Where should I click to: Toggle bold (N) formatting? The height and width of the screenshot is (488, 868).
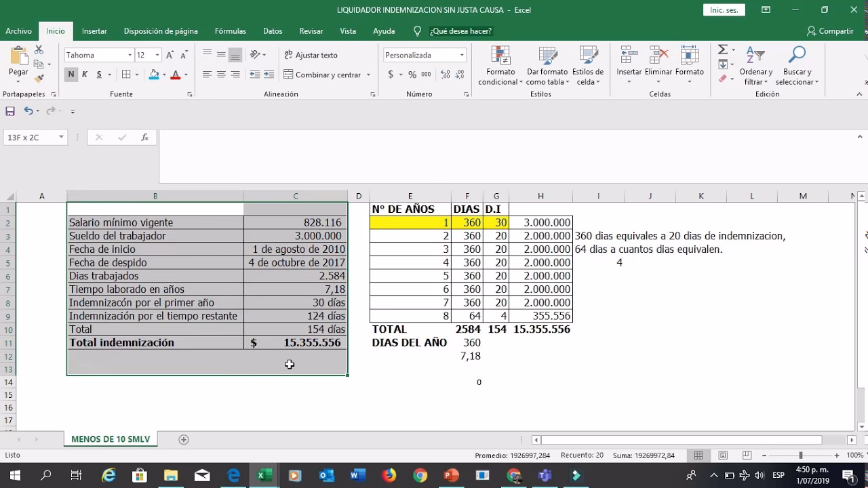pos(71,75)
